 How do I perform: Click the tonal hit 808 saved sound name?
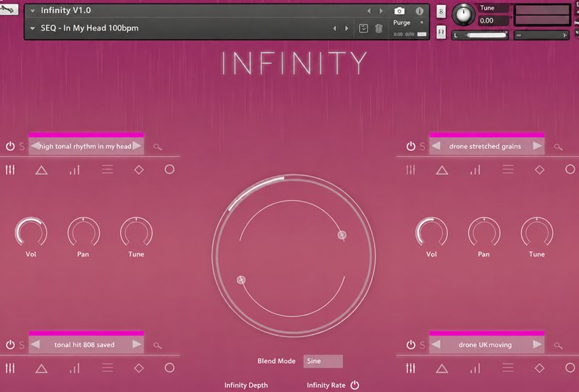[84, 345]
